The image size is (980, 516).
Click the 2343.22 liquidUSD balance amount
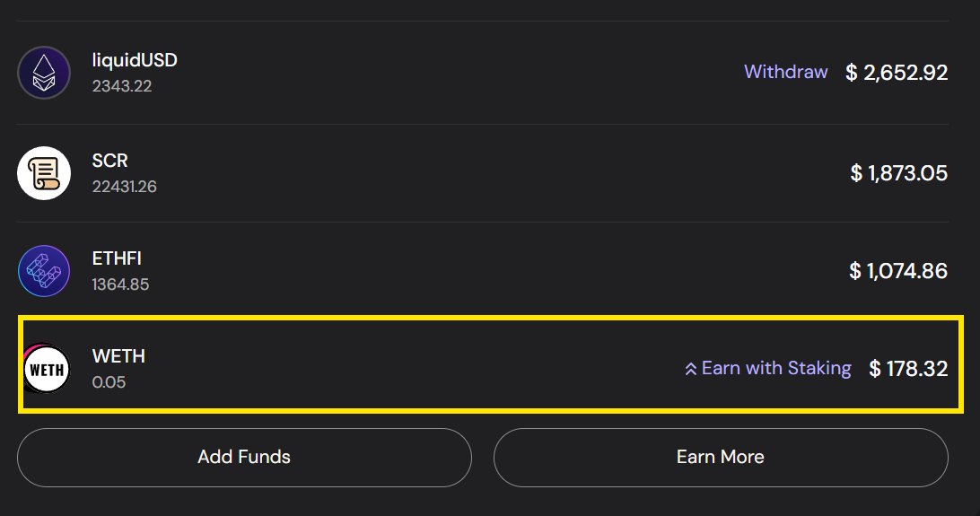click(122, 86)
